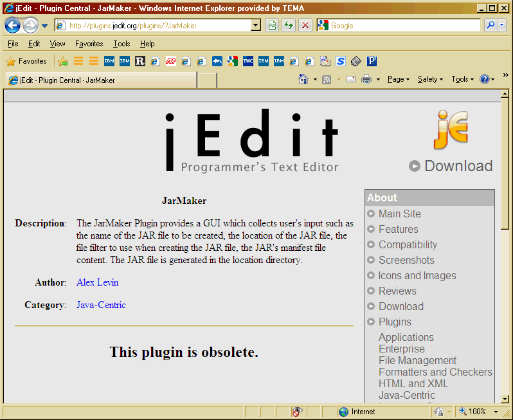Click the Refresh page icon
Viewport: 513px width, 420px height.
pyautogui.click(x=289, y=26)
